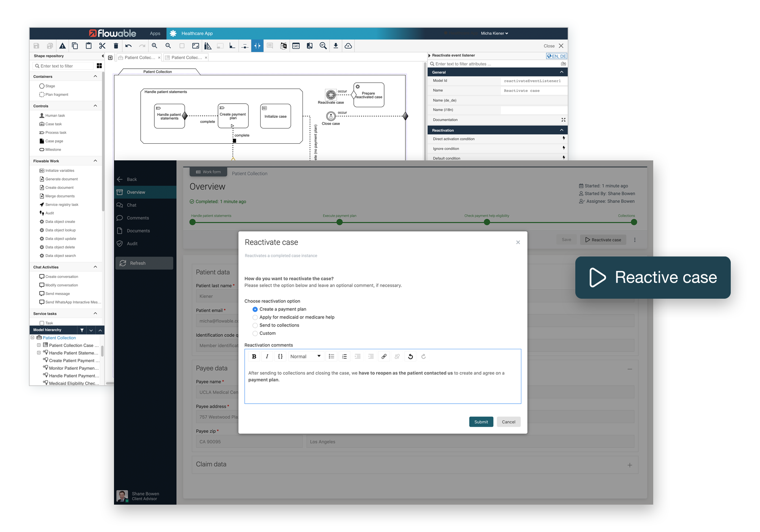Collapse the Chat Activities section

95,267
